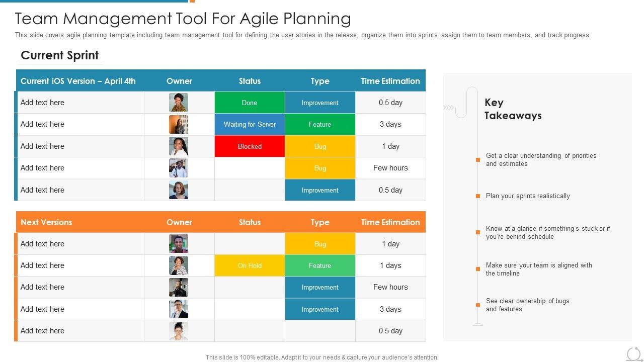Select the 3 days cell in Waiting for Server row
644x362 pixels.
[390, 124]
